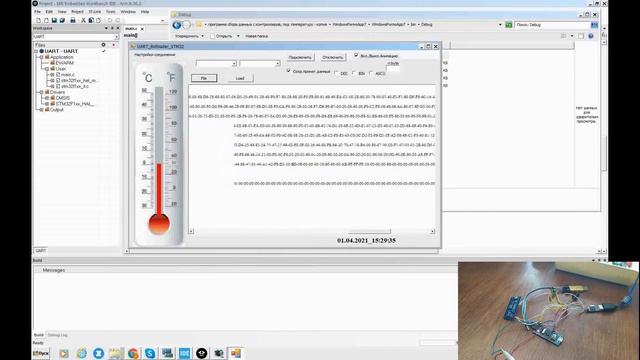This screenshot has height=360, width=640.
Task: Open Skype from the taskbar
Action: tap(150, 353)
